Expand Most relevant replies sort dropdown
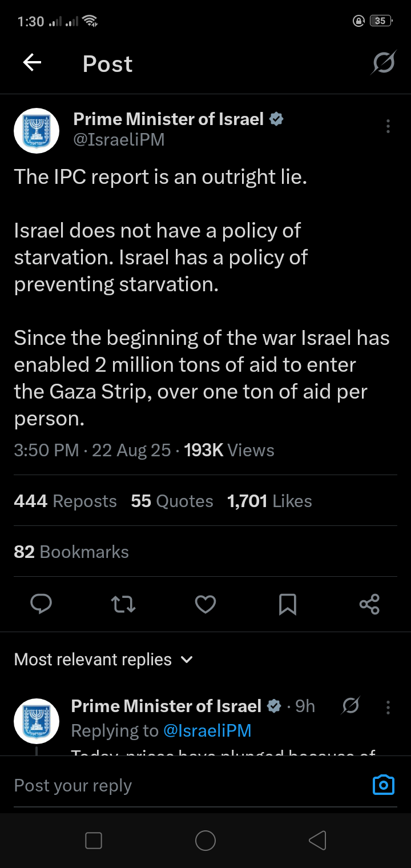This screenshot has height=868, width=411. (103, 660)
